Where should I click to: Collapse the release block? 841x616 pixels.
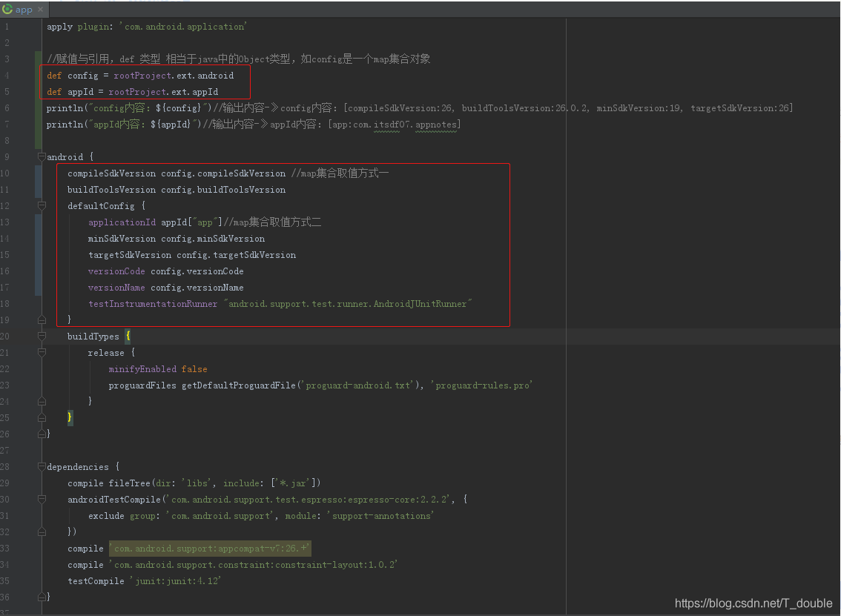pyautogui.click(x=42, y=352)
